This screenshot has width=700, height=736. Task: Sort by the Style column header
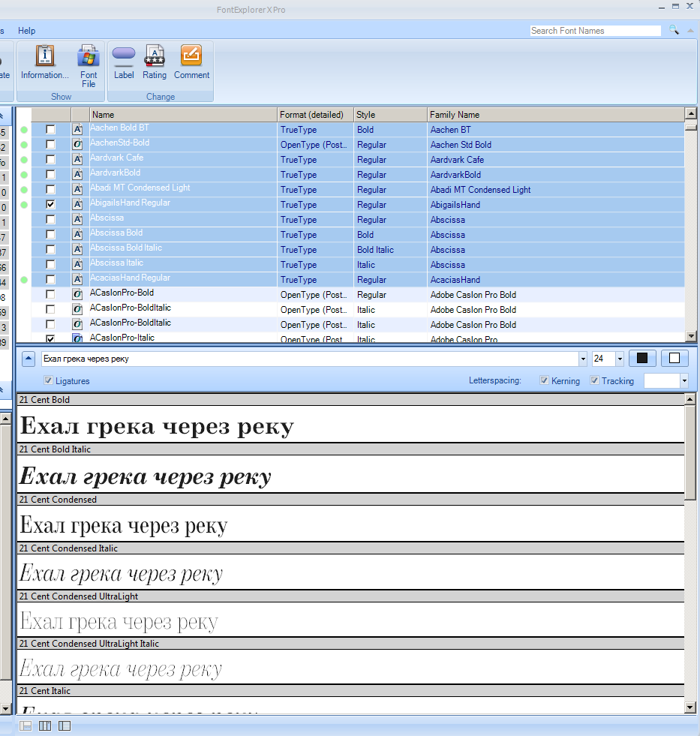click(x=390, y=115)
